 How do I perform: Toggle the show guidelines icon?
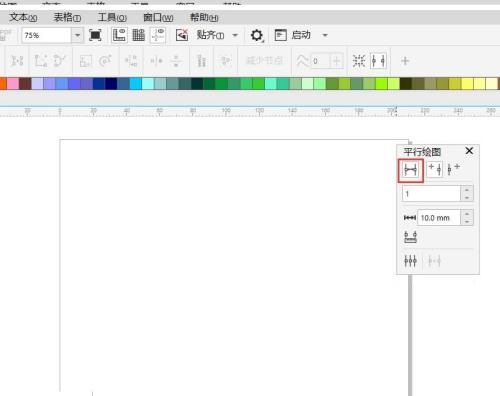pos(157,35)
